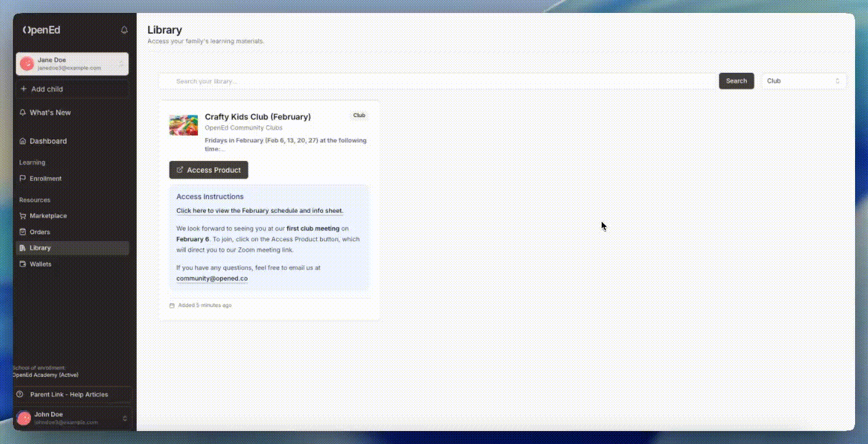Click the Wallets icon in sidebar
The image size is (868, 444).
coord(23,264)
